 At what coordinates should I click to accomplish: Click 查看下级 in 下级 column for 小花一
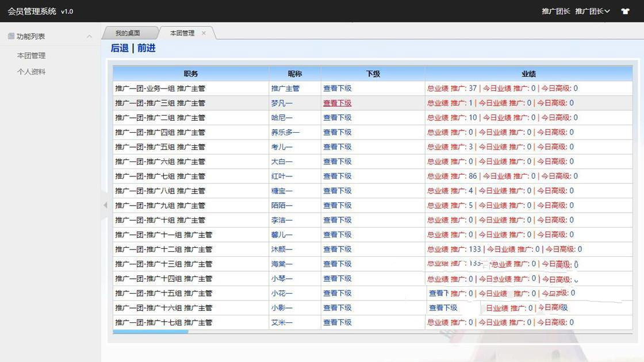337,293
